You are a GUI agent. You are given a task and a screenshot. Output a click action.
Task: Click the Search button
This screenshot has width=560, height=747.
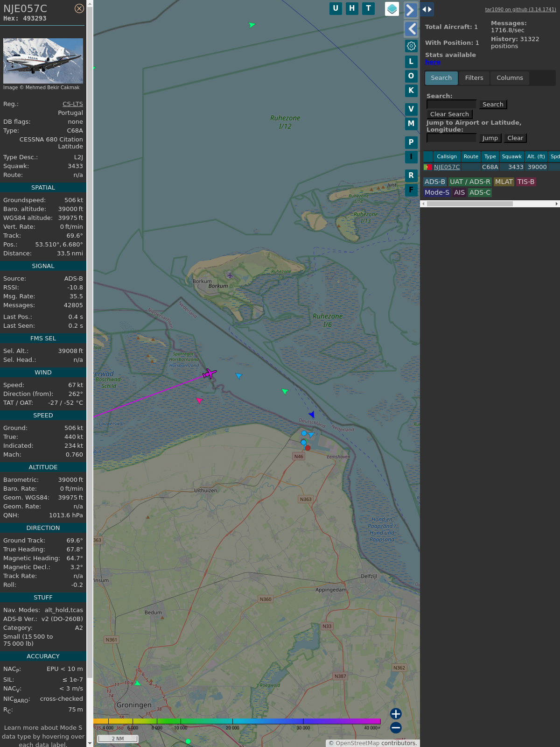(x=493, y=105)
